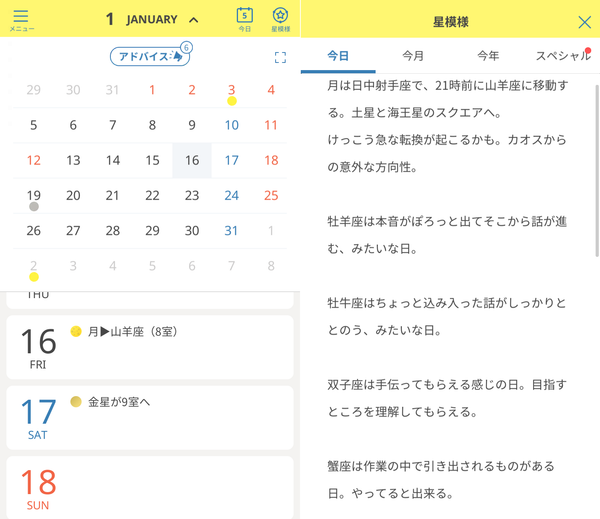This screenshot has height=519, width=600.
Task: Switch to the 今年 tab
Action: [488, 56]
